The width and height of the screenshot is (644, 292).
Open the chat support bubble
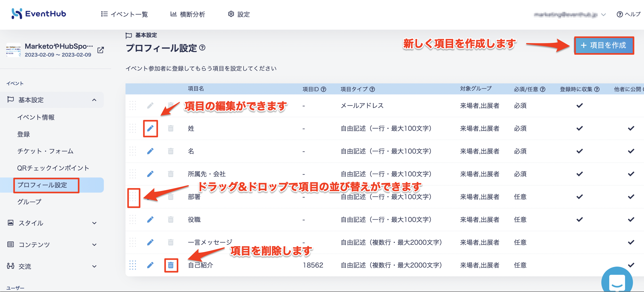tap(617, 281)
